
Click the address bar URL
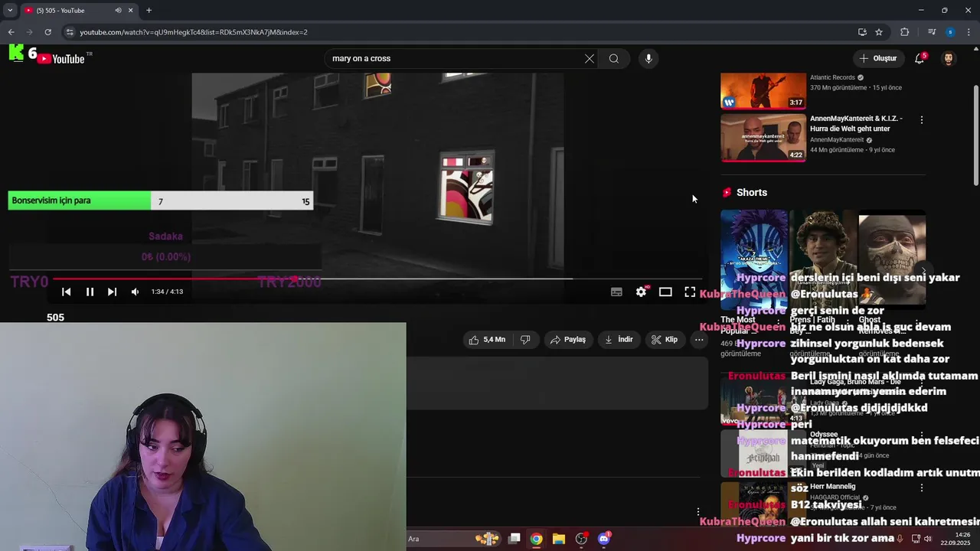pyautogui.click(x=194, y=32)
